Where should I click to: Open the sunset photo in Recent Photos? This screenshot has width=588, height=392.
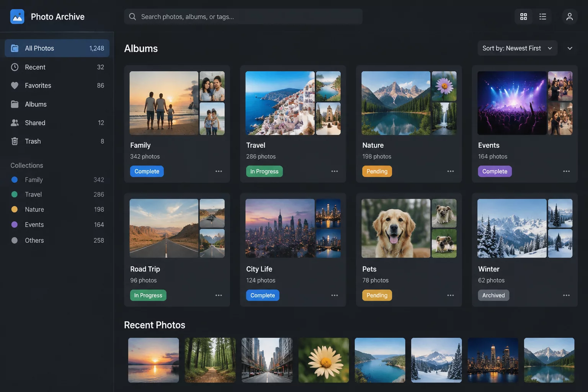[154, 360]
